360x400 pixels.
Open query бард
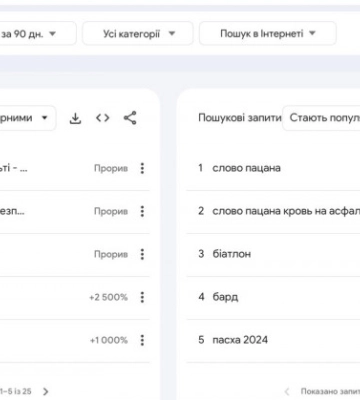pyautogui.click(x=225, y=297)
